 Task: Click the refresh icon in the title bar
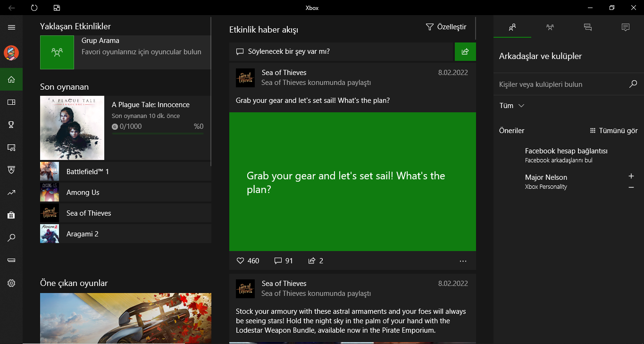(x=34, y=8)
